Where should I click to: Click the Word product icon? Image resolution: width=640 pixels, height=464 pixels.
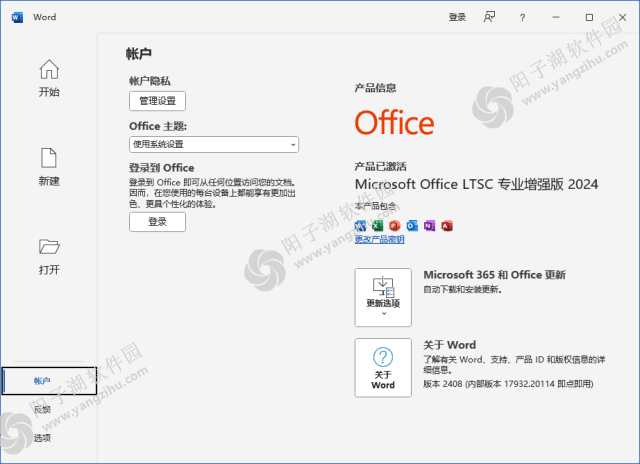point(360,226)
